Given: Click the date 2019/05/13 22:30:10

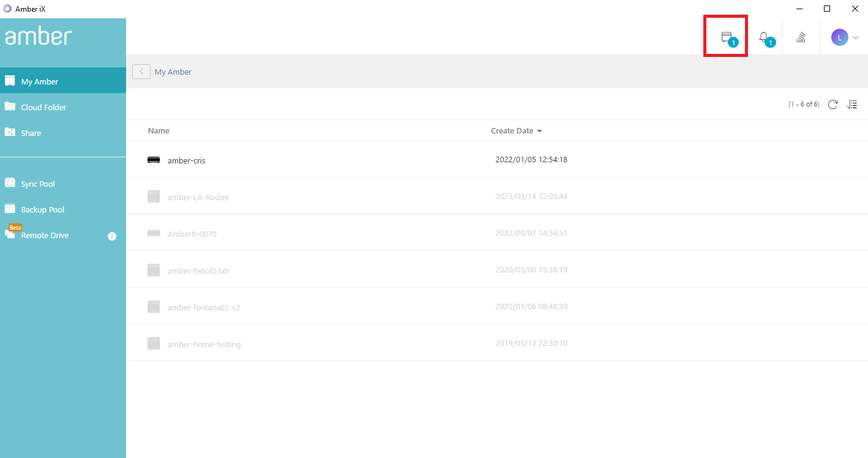Looking at the screenshot, I should 531,343.
